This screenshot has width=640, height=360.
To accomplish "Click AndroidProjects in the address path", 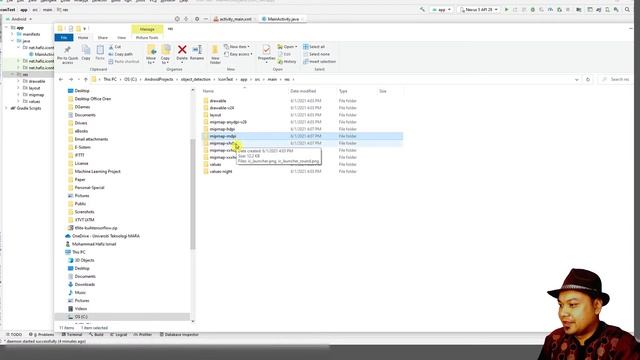I will pos(159,80).
